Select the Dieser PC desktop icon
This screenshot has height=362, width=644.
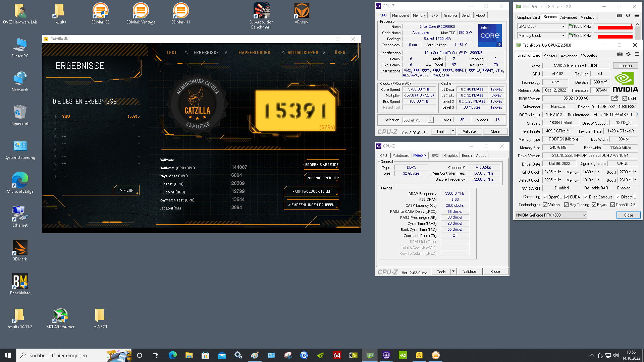(20, 48)
